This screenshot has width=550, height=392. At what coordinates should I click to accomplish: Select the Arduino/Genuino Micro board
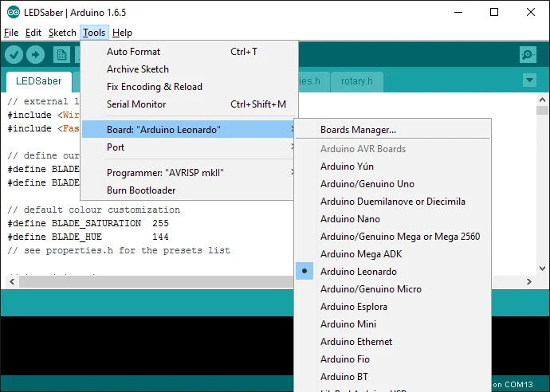[x=393, y=289]
